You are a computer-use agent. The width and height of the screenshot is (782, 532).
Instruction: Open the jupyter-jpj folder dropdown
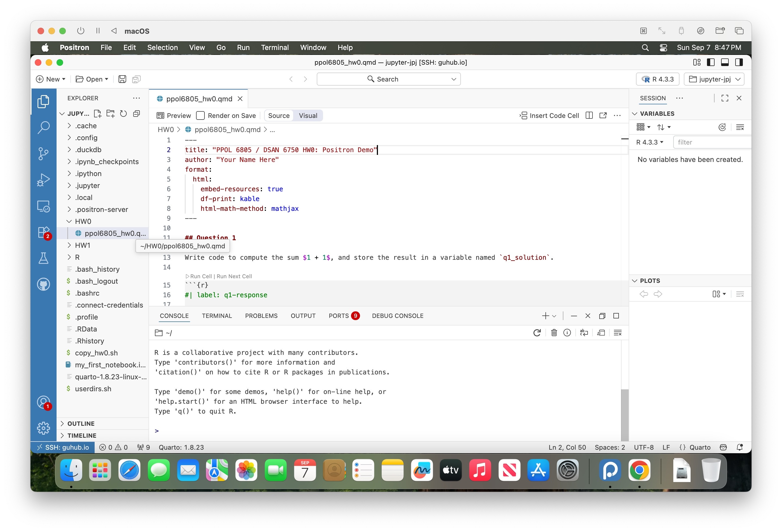(714, 79)
